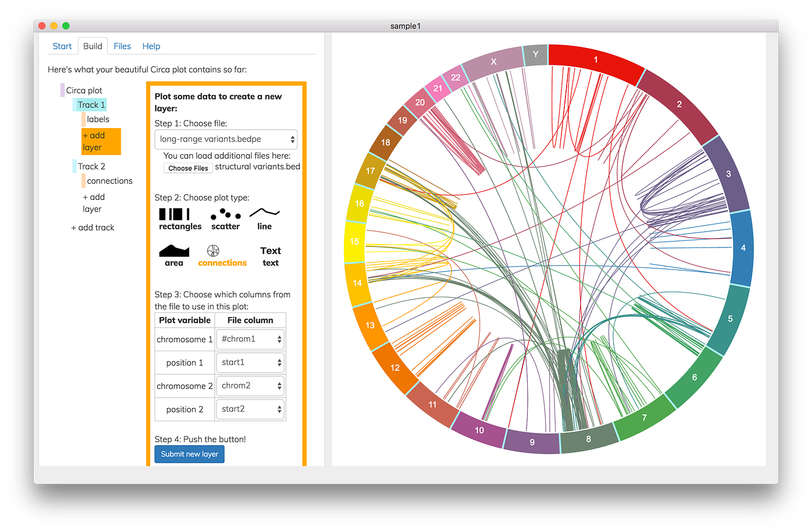Select the connections layer under Track 2

tap(110, 180)
